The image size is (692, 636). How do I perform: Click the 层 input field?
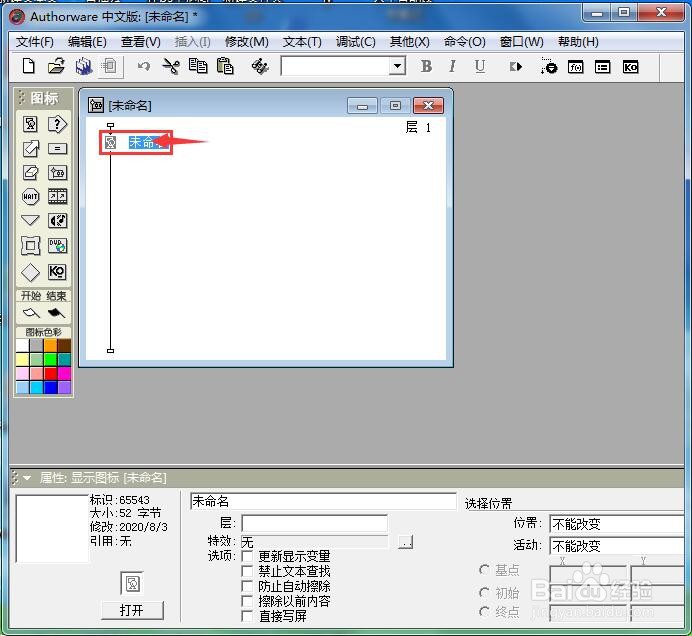pyautogui.click(x=315, y=523)
